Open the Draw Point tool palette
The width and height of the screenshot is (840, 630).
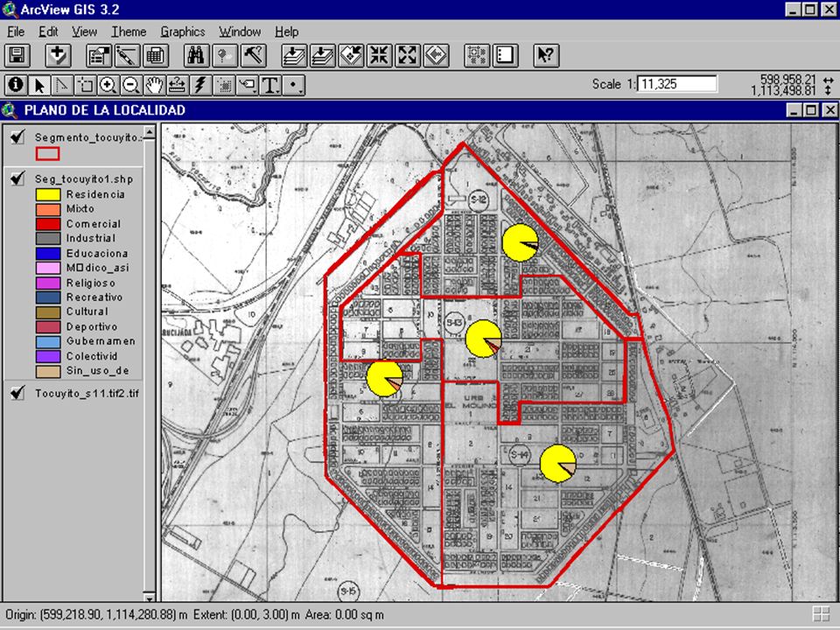coord(294,85)
